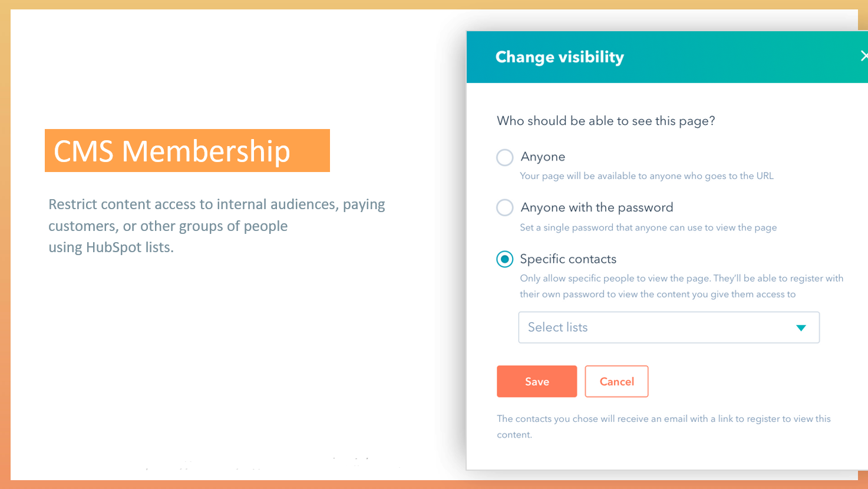The height and width of the screenshot is (489, 868).
Task: Click the "Select lists" placeholder text
Action: point(557,328)
